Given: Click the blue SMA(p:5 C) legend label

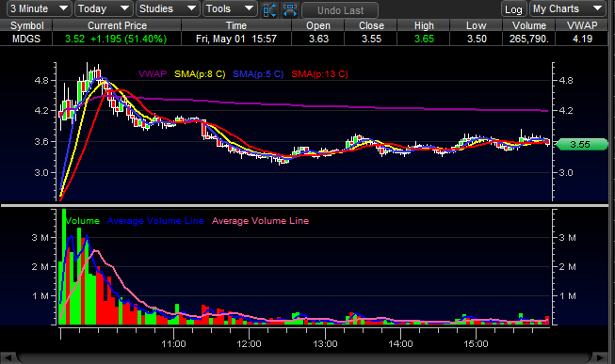Looking at the screenshot, I should [258, 73].
